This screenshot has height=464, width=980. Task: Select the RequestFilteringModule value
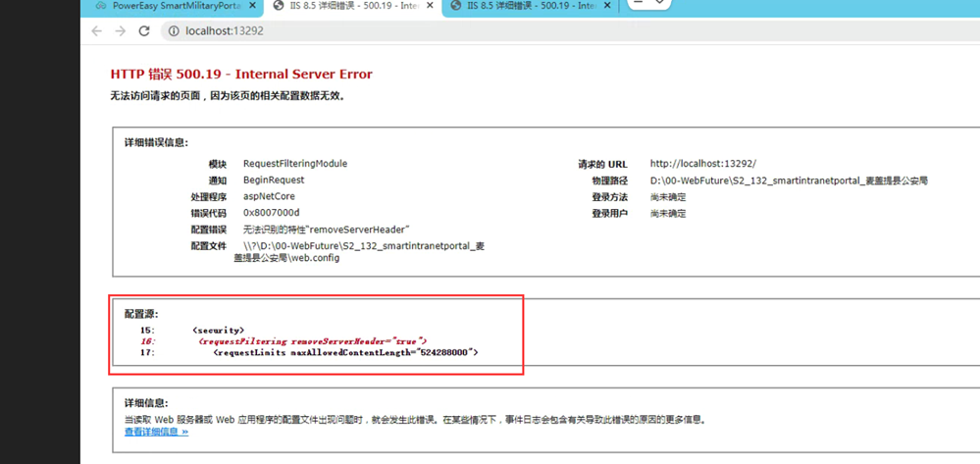295,164
